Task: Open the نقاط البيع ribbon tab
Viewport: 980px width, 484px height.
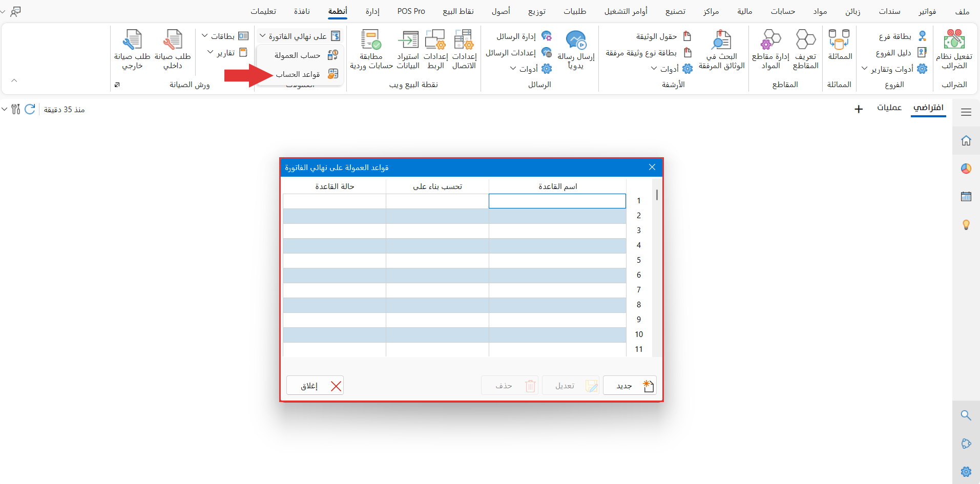Action: pyautogui.click(x=458, y=11)
